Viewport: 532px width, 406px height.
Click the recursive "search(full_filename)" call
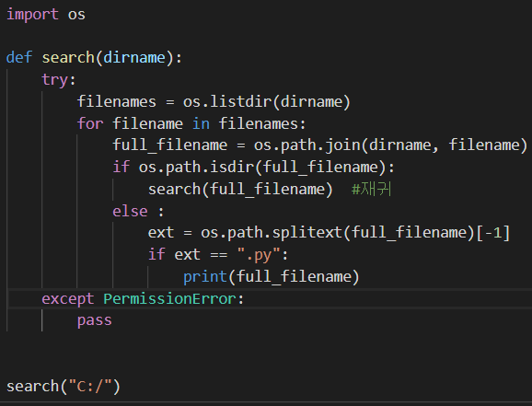click(x=240, y=189)
